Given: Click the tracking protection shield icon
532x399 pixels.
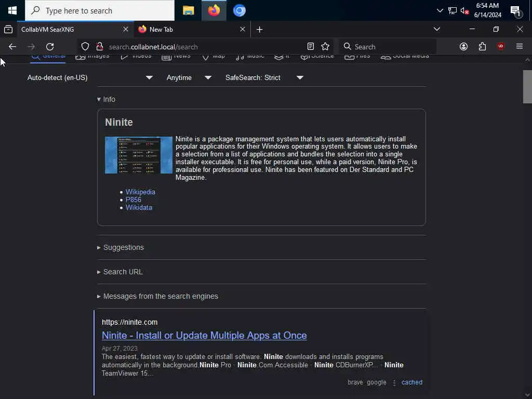Looking at the screenshot, I should click(85, 46).
